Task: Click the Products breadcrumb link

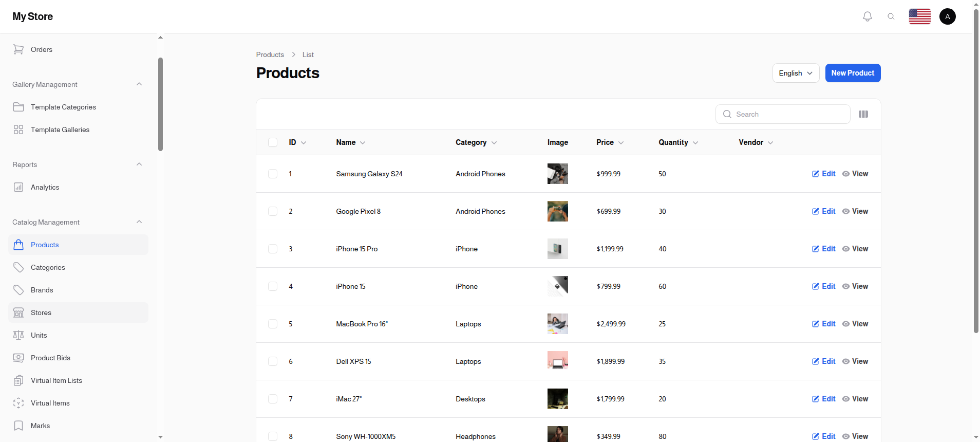Action: click(270, 54)
